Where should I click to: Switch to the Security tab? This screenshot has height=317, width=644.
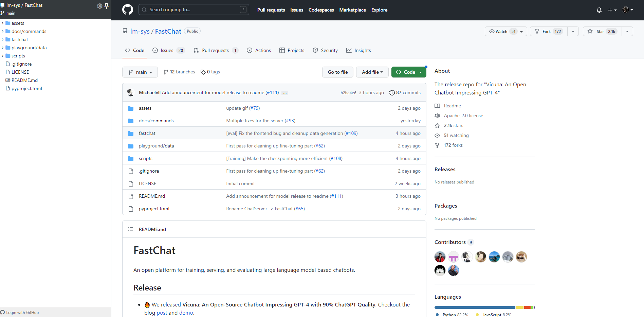click(x=325, y=50)
